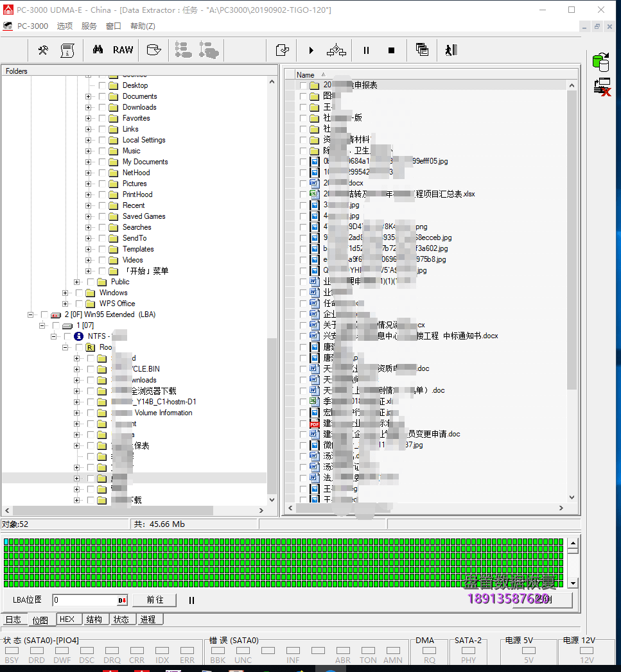Click the info icon next to NTFS
This screenshot has height=672, width=621.
click(x=78, y=336)
